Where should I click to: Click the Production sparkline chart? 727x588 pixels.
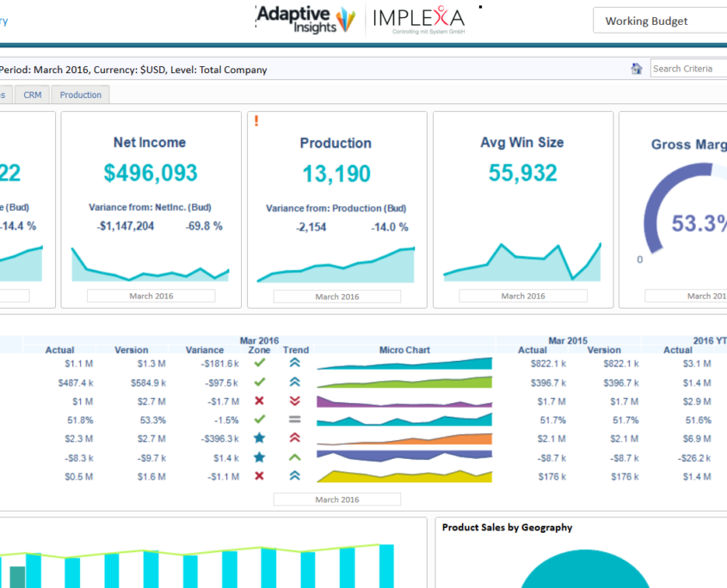(x=336, y=265)
